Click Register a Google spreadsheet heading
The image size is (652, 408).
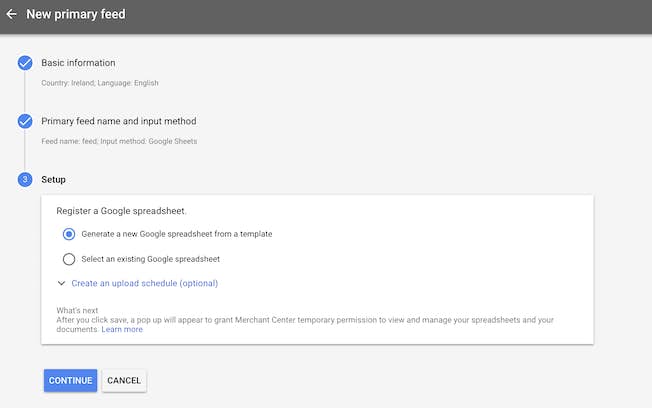121,211
